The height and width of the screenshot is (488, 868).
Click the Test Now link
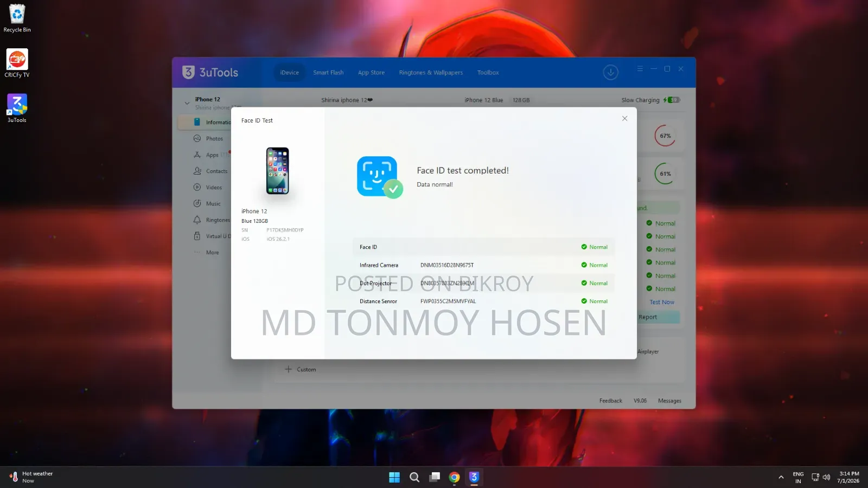click(x=662, y=302)
